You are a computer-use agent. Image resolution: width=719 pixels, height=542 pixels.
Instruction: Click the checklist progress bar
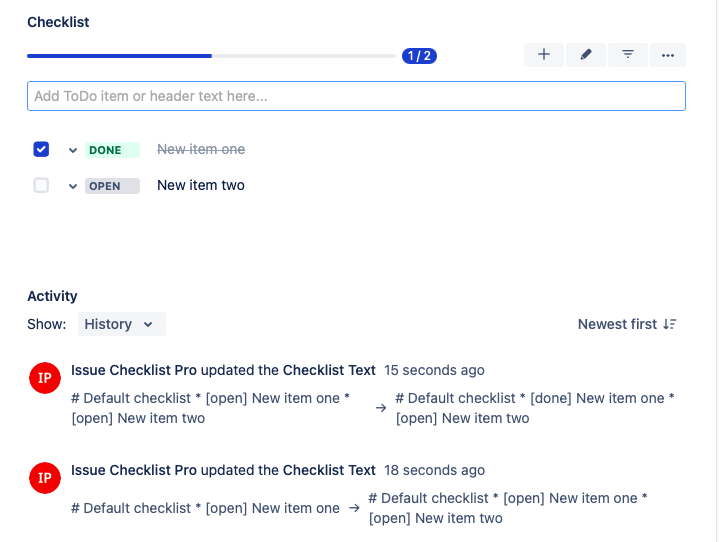point(210,56)
